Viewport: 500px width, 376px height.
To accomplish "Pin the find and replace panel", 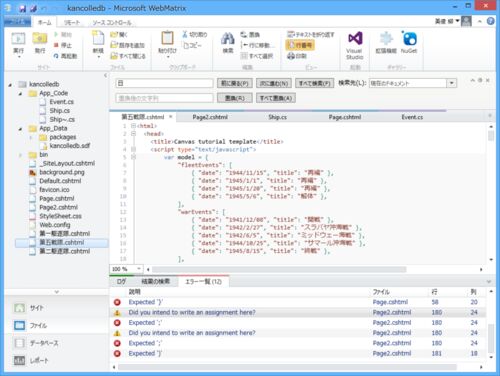I will tap(480, 80).
